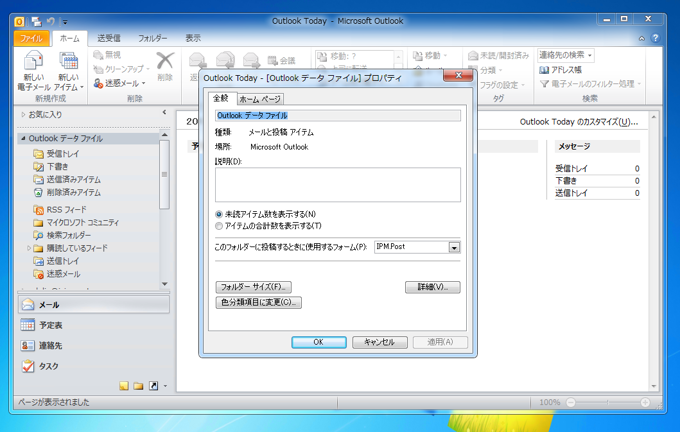Select the Junk Email folder icon
Image resolution: width=680 pixels, height=432 pixels.
tap(39, 274)
